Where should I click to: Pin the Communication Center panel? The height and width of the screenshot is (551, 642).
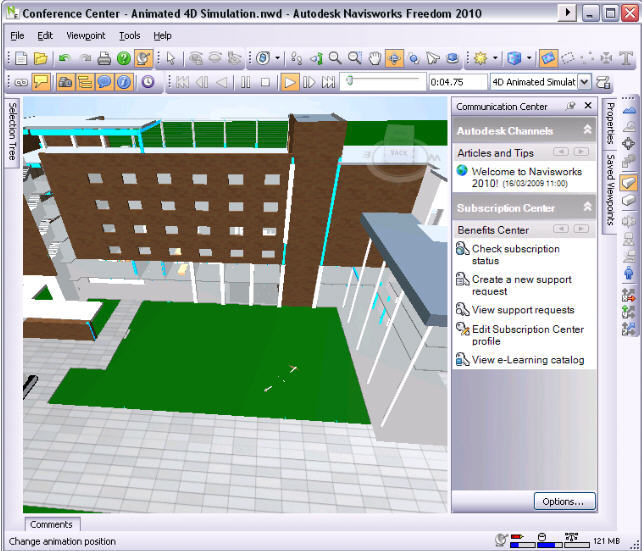570,106
